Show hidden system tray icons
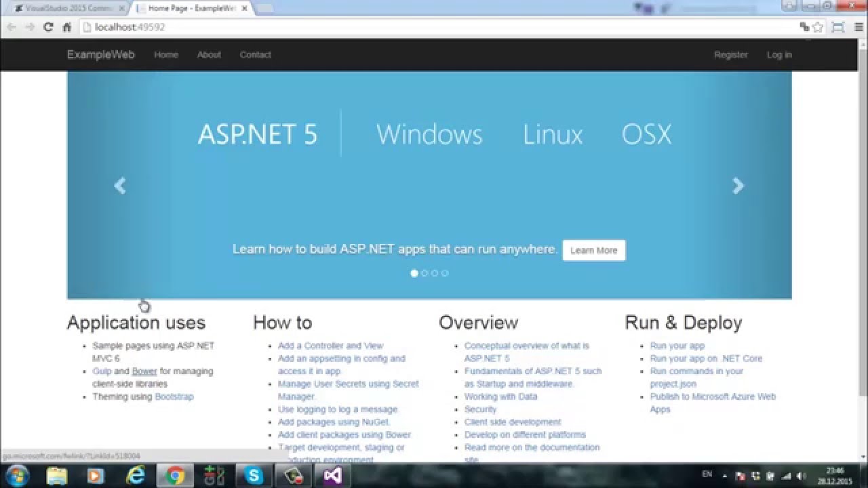The image size is (868, 488). coord(725,476)
